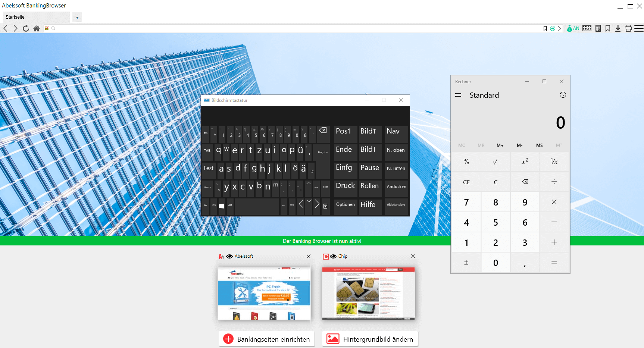Screen dimensions: 644x348
Task: Remove the Abelsoft tile with its X
Action: click(309, 256)
